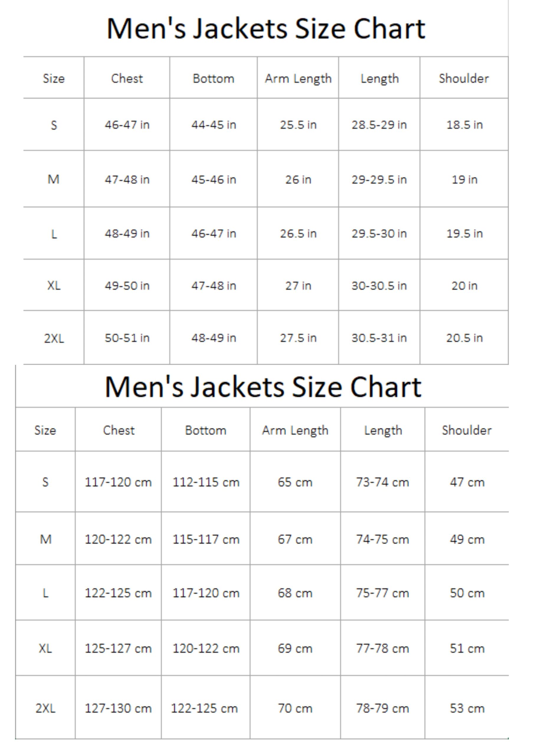This screenshot has height=756, width=534.
Task: Select the Arm Length header in cm table
Action: 295,430
